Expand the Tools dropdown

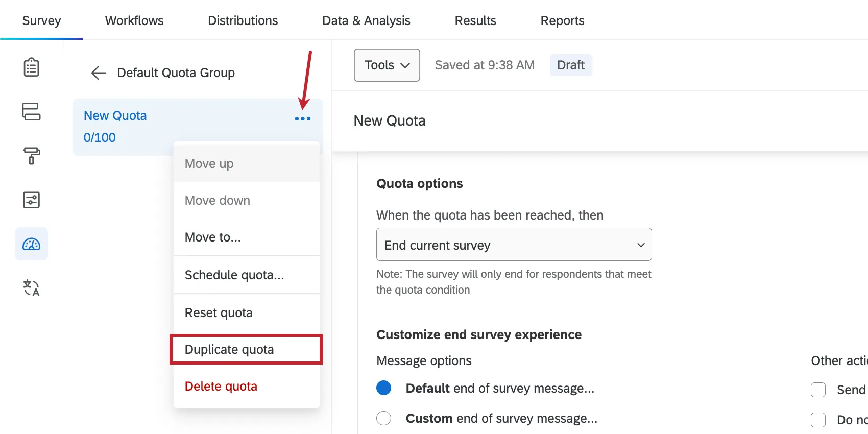tap(387, 65)
